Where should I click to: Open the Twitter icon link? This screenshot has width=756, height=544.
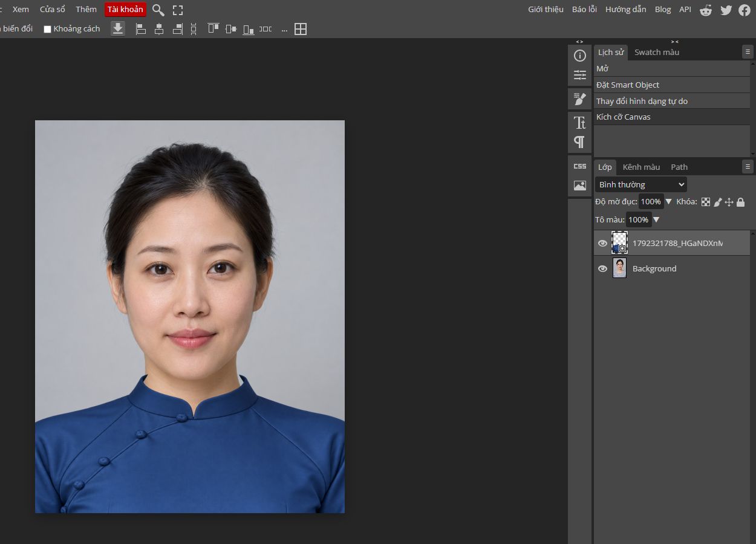click(726, 10)
